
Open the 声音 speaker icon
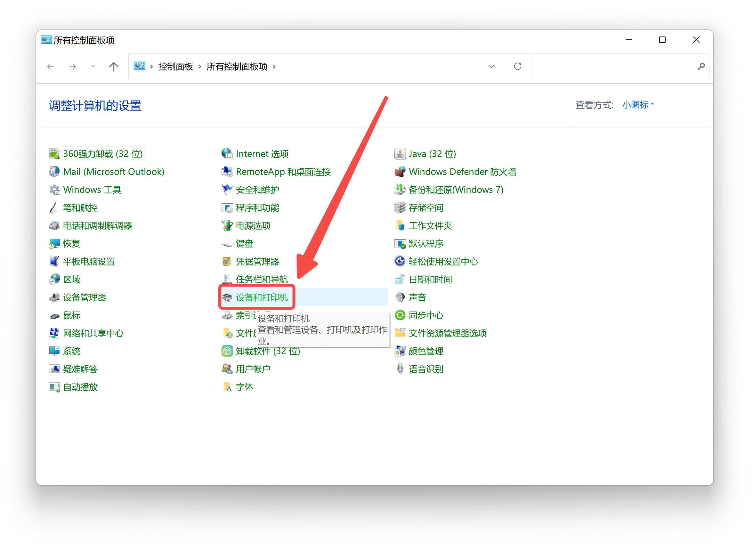tap(400, 298)
